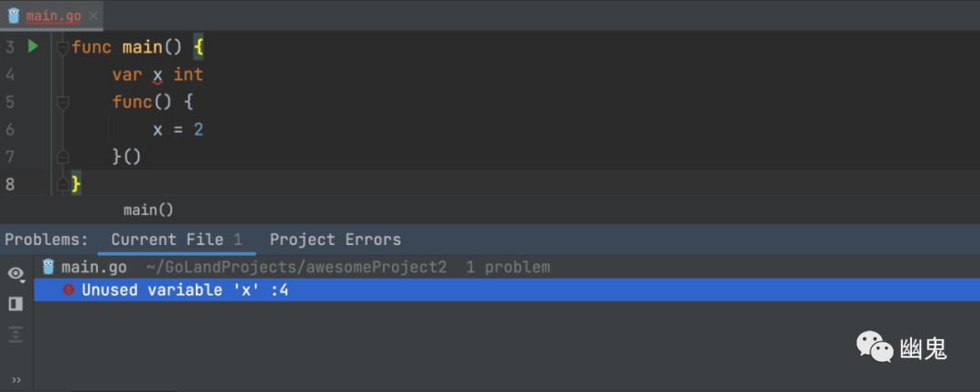980x392 pixels.
Task: Click main() breadcrumb below the editor
Action: pos(148,210)
